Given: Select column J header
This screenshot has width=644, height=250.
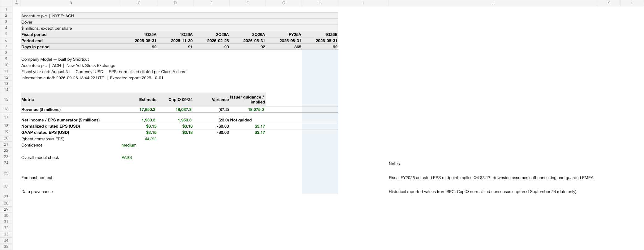Looking at the screenshot, I should point(492,3).
